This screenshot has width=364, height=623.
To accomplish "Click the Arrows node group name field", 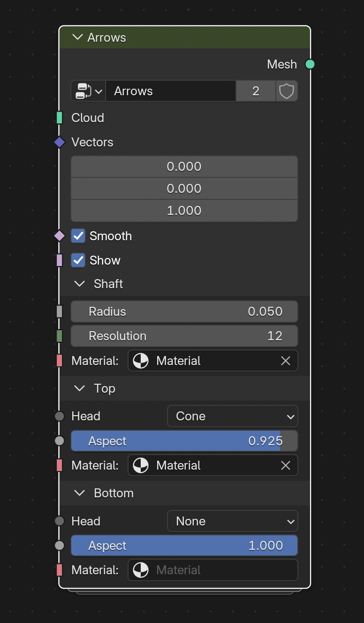I will coord(171,91).
